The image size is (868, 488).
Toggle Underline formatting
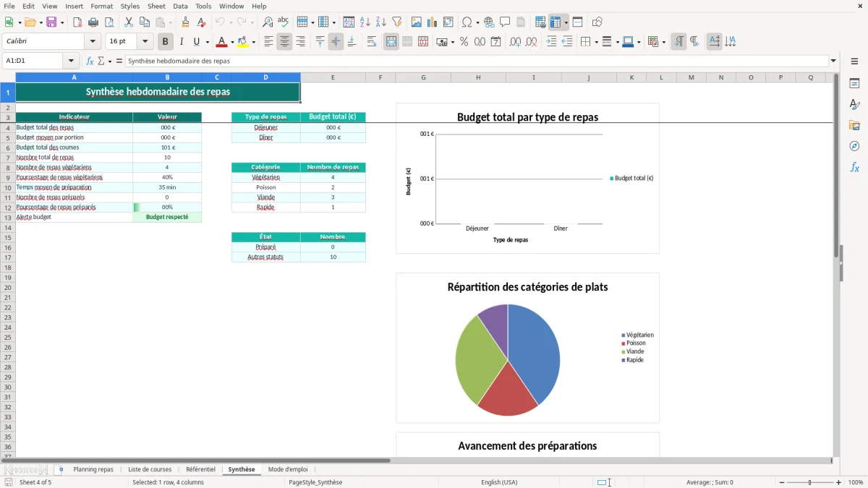tap(196, 42)
